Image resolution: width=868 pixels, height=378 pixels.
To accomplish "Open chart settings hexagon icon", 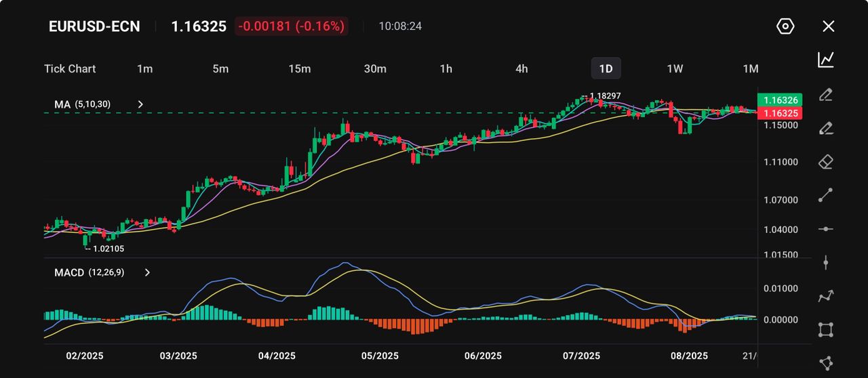I will click(785, 26).
